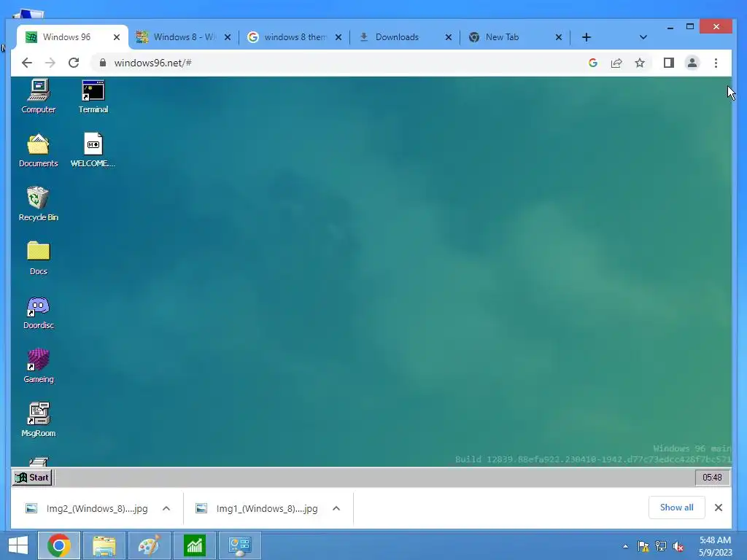Bookmark this tab with the star
747x560 pixels.
pyautogui.click(x=639, y=63)
